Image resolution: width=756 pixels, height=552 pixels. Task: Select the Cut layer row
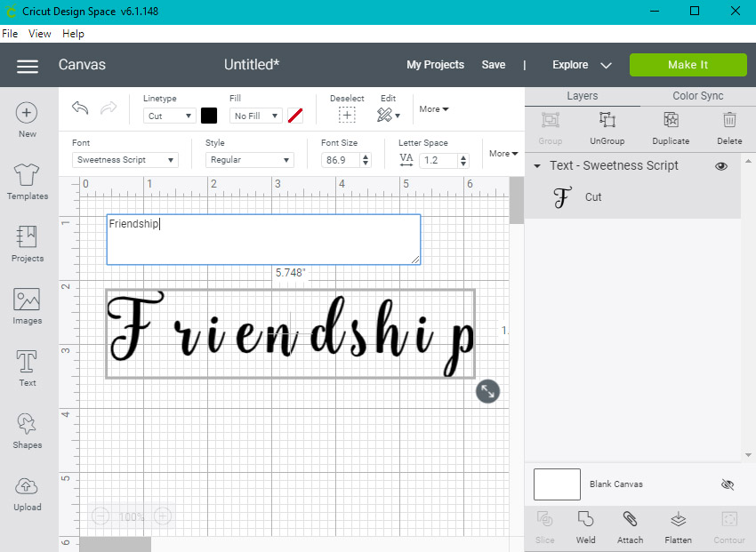pos(632,197)
